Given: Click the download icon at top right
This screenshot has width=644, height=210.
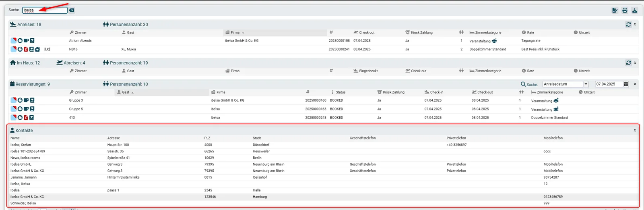Looking at the screenshot, I should click(635, 10).
